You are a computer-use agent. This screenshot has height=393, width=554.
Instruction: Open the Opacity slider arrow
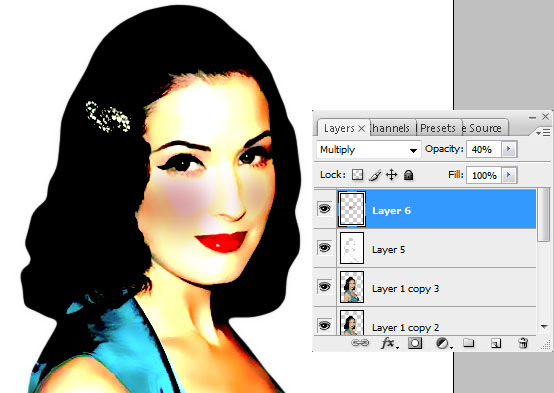point(509,149)
